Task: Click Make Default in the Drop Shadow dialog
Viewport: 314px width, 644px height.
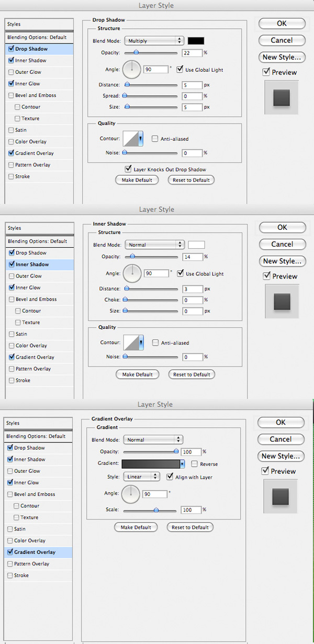Action: [x=137, y=180]
